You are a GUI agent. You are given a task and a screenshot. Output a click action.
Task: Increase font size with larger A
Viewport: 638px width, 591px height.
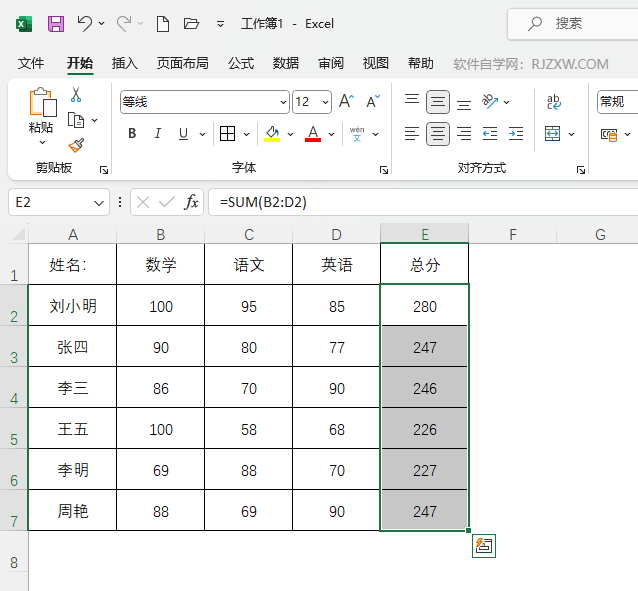click(347, 101)
